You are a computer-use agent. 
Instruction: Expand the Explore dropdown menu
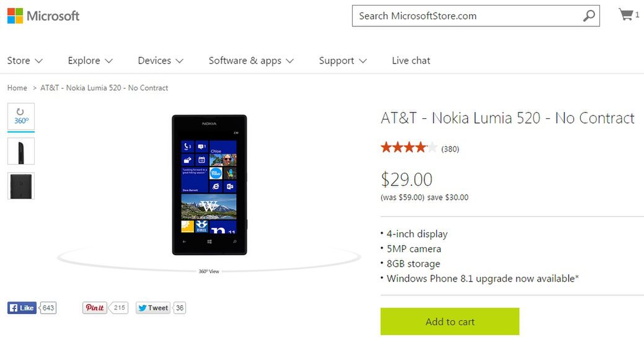pos(90,61)
